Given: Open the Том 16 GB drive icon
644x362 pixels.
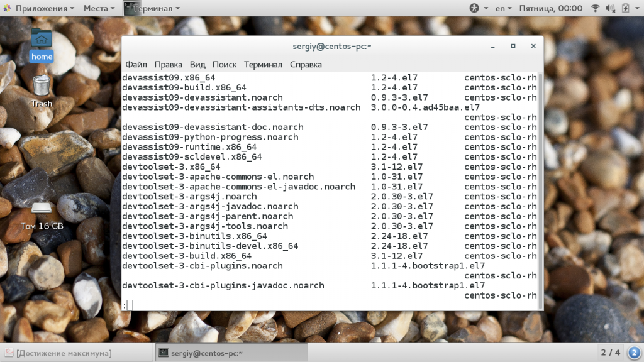Looking at the screenshot, I should 42,214.
